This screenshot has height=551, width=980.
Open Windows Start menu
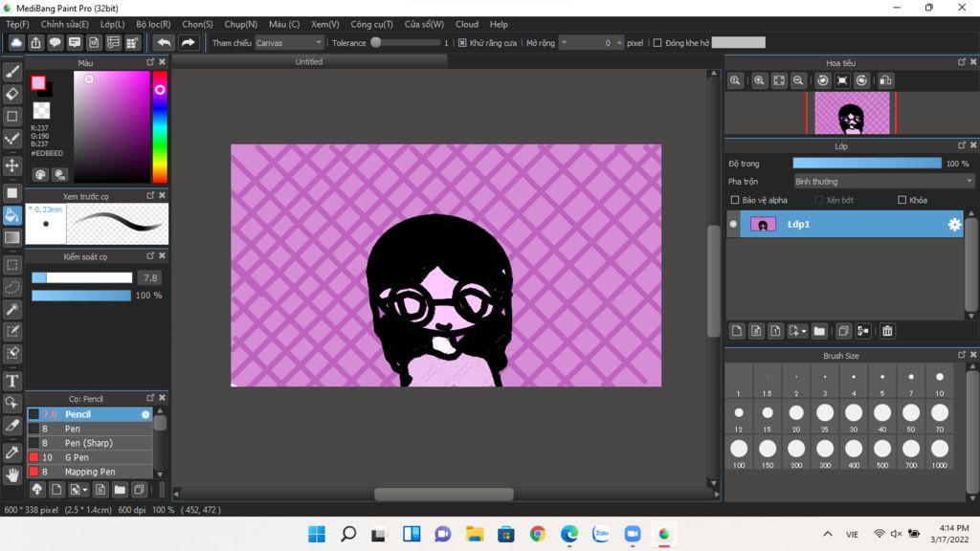tap(317, 534)
